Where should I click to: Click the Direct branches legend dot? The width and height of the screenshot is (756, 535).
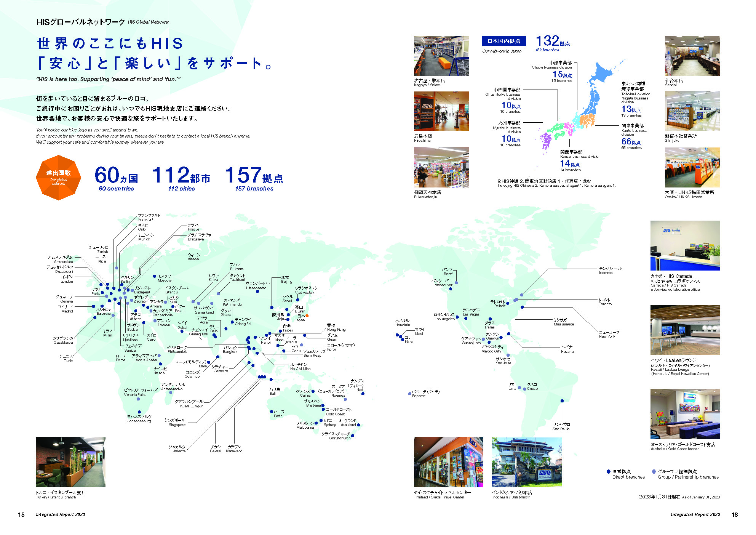click(x=609, y=471)
